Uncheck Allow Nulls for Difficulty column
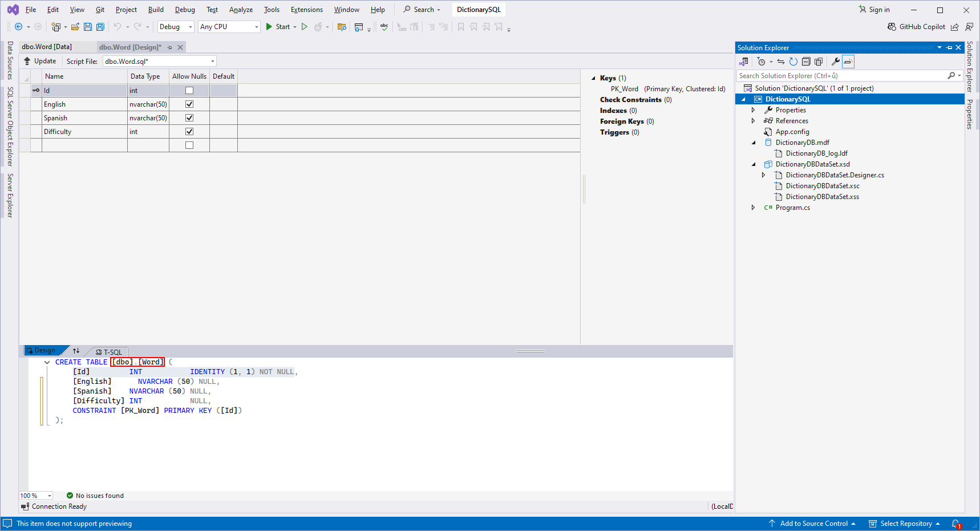The image size is (980, 531). (x=189, y=132)
